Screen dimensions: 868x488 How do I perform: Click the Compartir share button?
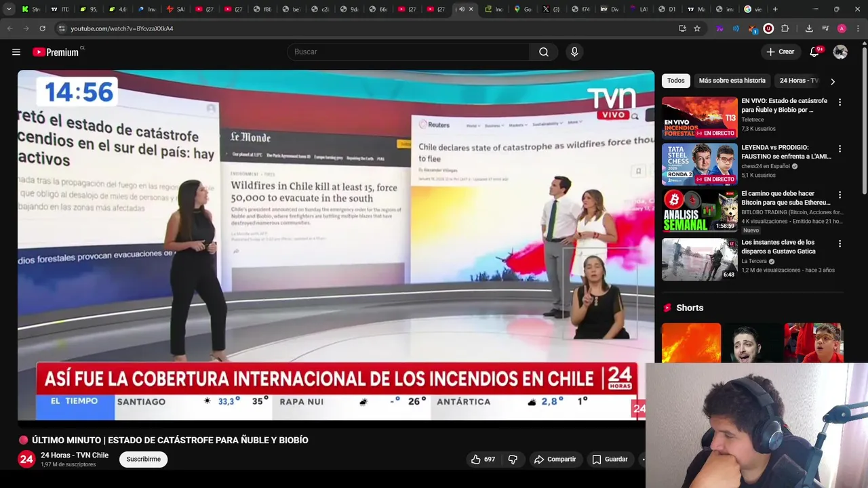(x=555, y=459)
